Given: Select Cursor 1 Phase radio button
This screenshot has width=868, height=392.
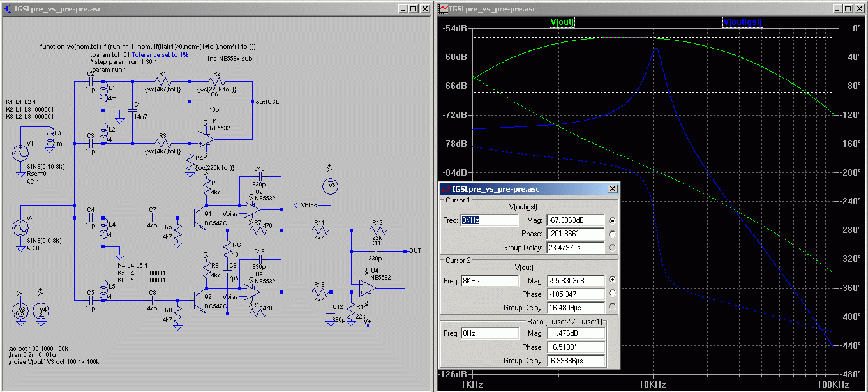Looking at the screenshot, I should point(613,234).
